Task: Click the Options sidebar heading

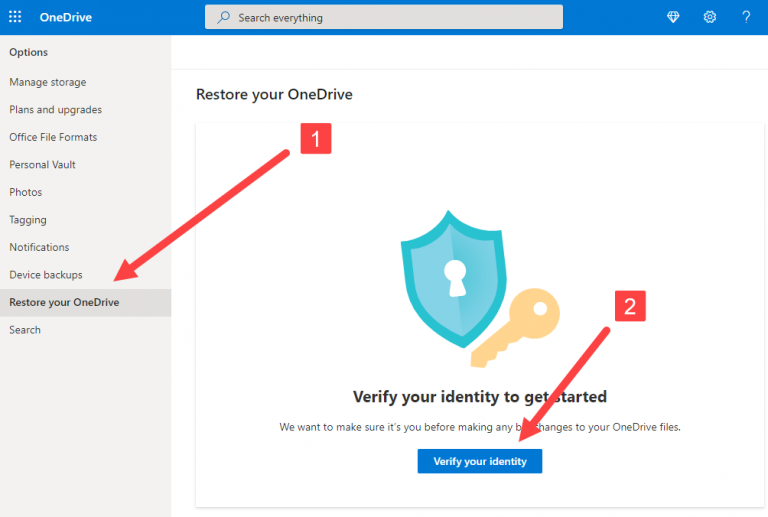Action: pyautogui.click(x=28, y=52)
